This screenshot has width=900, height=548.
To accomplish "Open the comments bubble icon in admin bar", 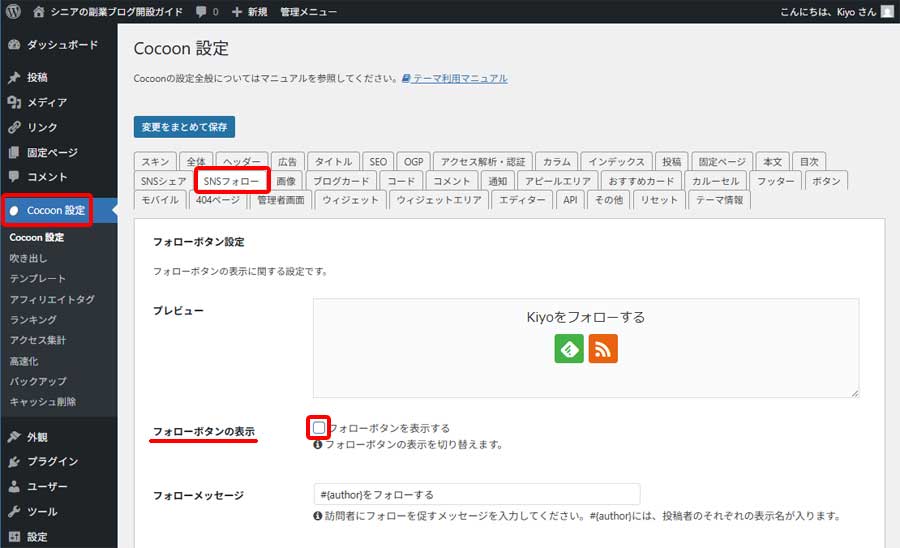I will pyautogui.click(x=201, y=11).
